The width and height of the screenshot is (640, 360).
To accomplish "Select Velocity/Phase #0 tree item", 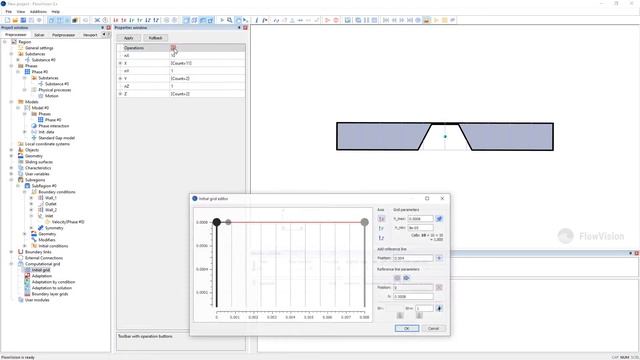I will [68, 222].
